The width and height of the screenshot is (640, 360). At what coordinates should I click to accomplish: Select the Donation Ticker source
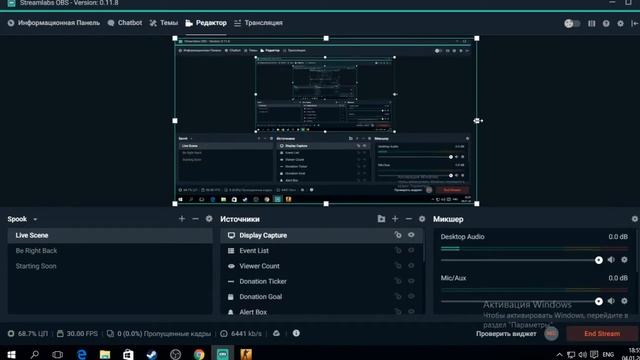pyautogui.click(x=322, y=281)
